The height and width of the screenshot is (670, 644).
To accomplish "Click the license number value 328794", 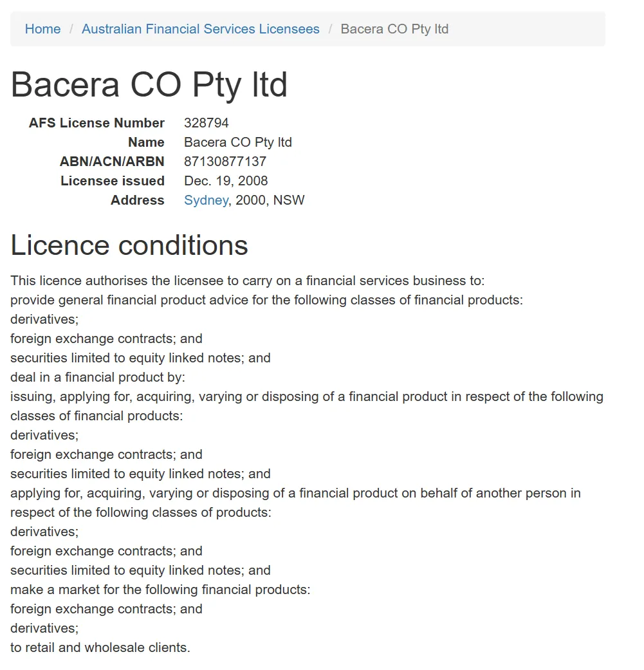I will click(207, 123).
